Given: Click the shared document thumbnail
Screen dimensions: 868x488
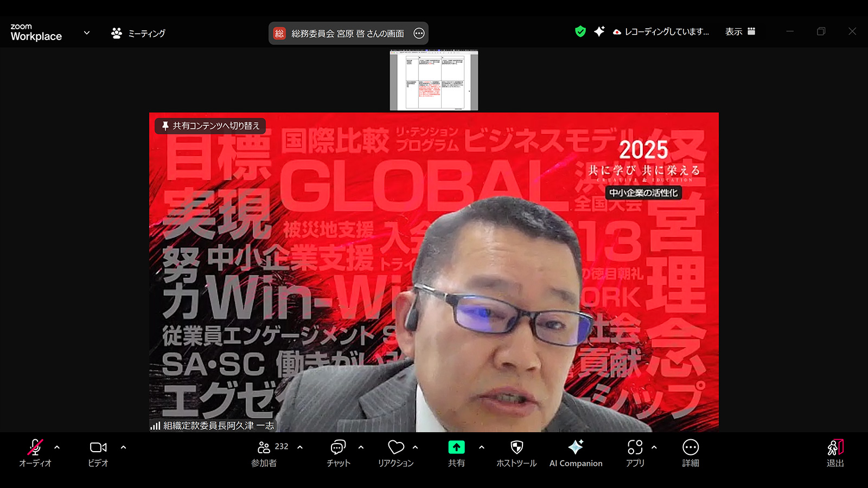Looking at the screenshot, I should pos(434,80).
